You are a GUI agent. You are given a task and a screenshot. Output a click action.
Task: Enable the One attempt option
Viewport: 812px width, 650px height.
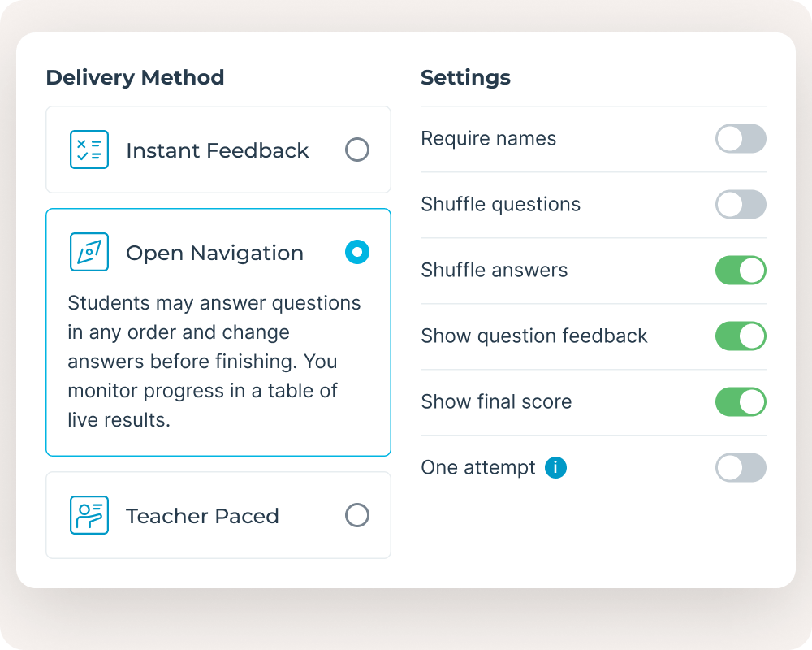coord(741,468)
